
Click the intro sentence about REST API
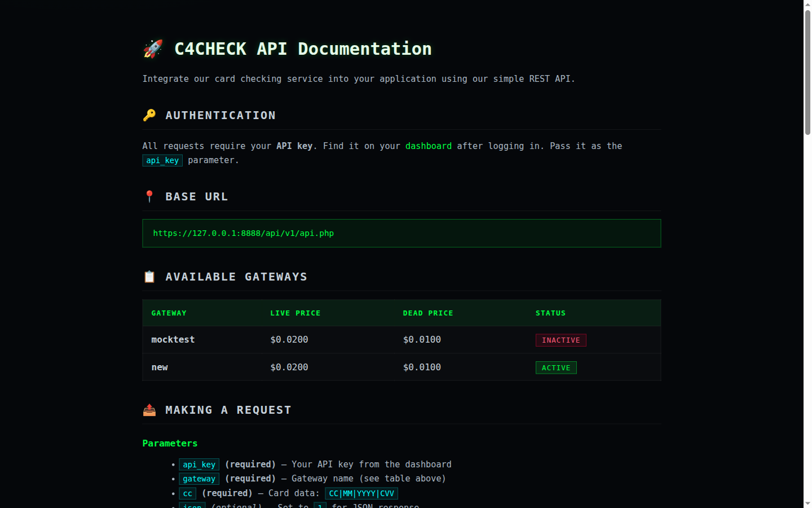(x=359, y=78)
